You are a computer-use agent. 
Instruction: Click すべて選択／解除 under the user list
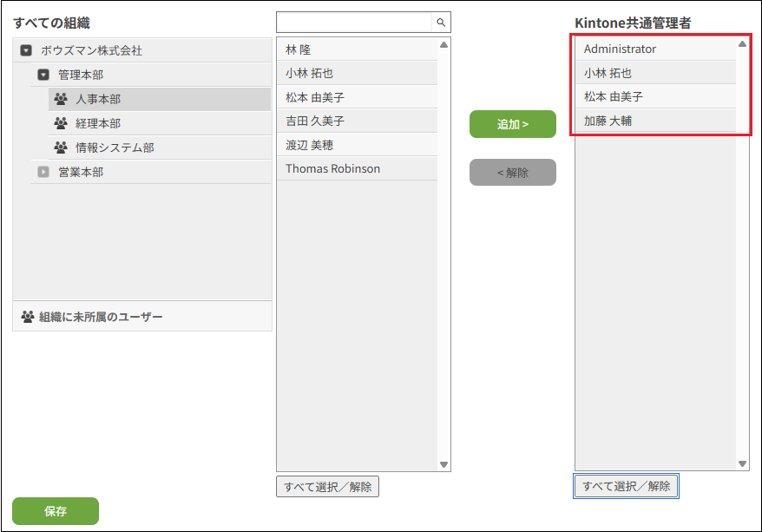(327, 487)
